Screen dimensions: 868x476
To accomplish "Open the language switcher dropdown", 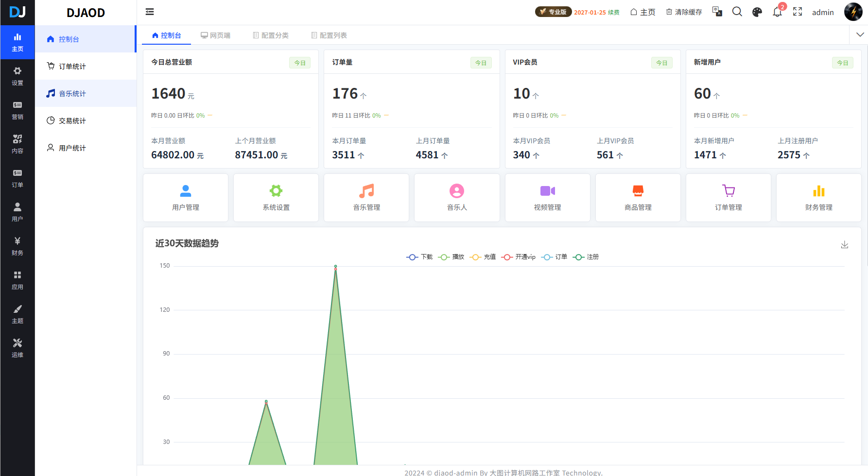I will pos(717,12).
